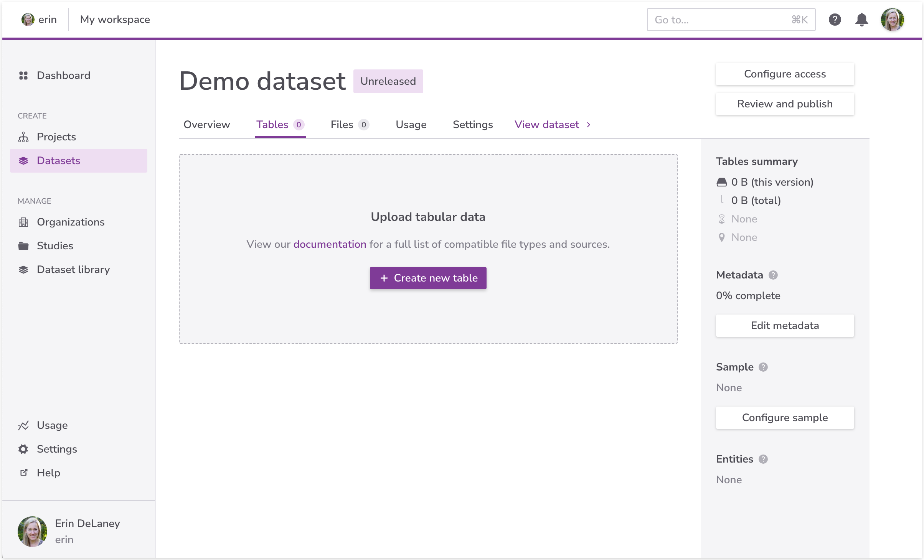Open Dataset library from sidebar
The height and width of the screenshot is (560, 924).
coord(73,270)
